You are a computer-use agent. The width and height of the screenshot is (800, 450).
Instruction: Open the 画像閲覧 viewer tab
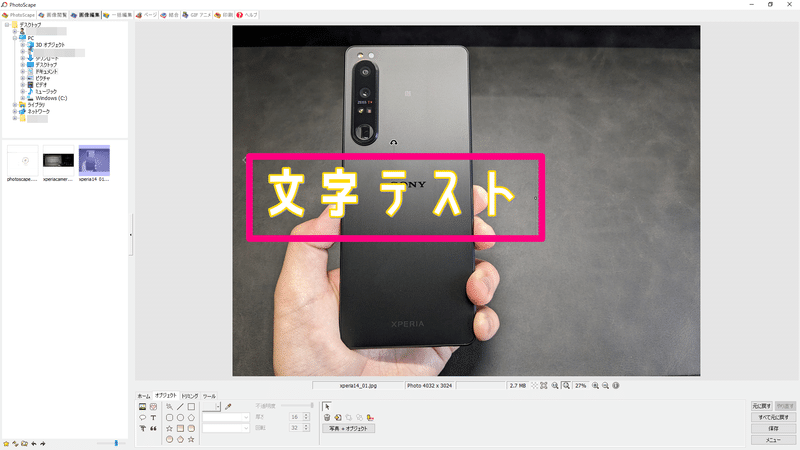point(53,15)
